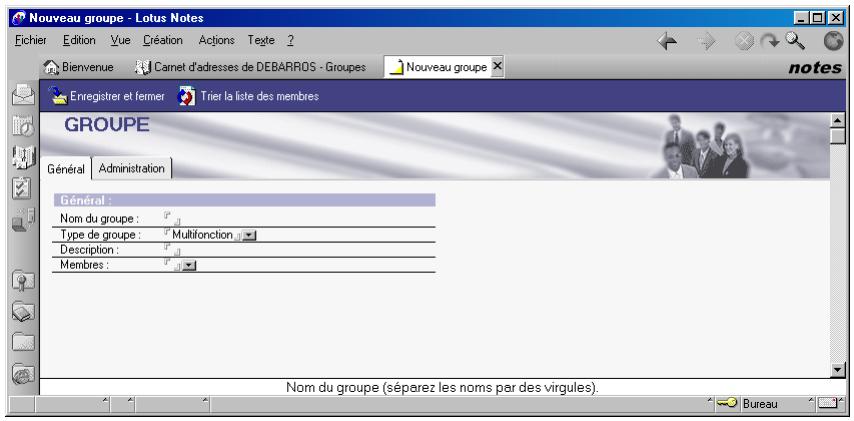The height and width of the screenshot is (421, 854).
Task: Open the Databases bookmark folder icon
Action: coord(23,312)
